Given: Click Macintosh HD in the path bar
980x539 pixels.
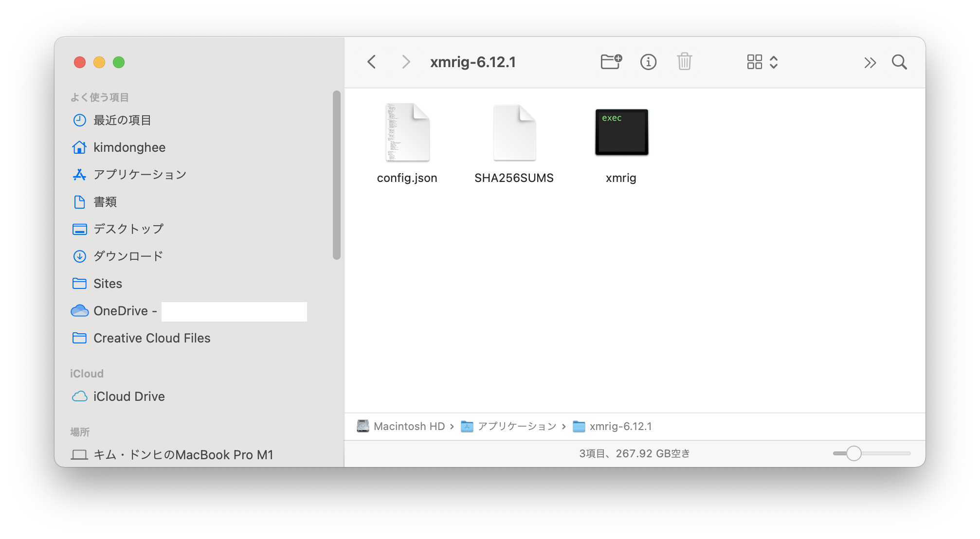Looking at the screenshot, I should (x=409, y=427).
